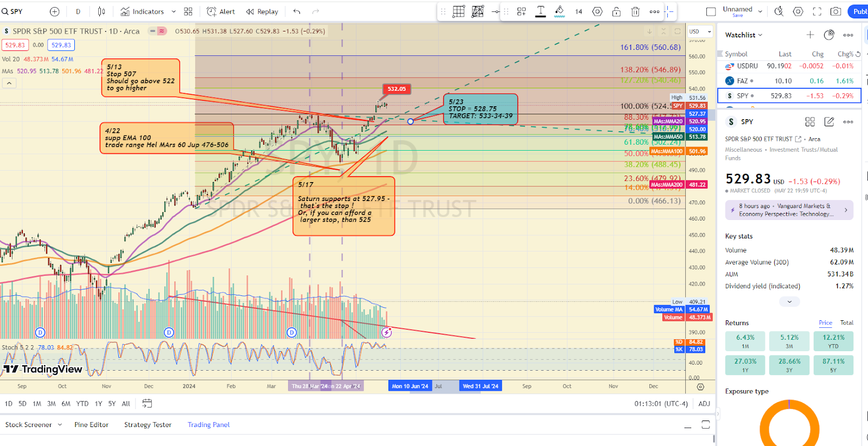The height and width of the screenshot is (446, 868).
Task: Open the watchlist advanced view pie icon
Action: point(829,35)
